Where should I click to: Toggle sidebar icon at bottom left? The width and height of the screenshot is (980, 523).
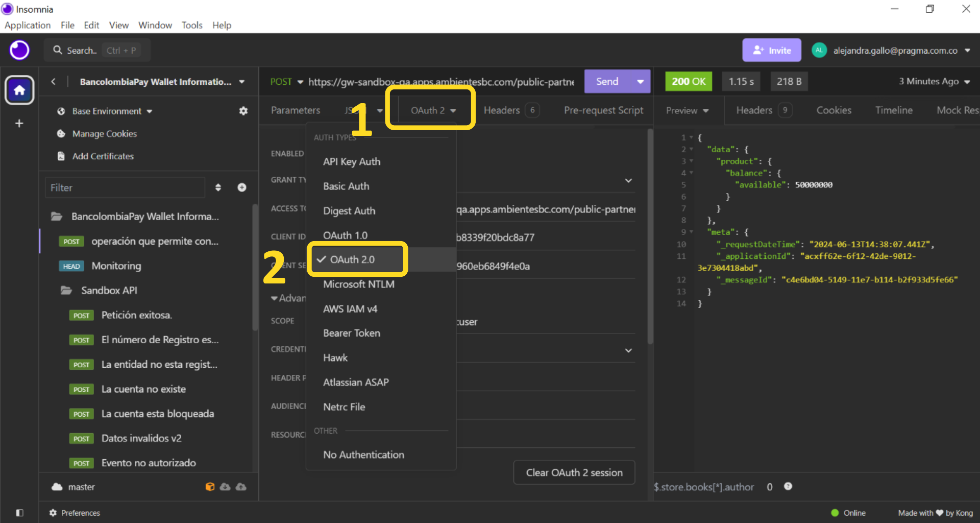[x=19, y=513]
